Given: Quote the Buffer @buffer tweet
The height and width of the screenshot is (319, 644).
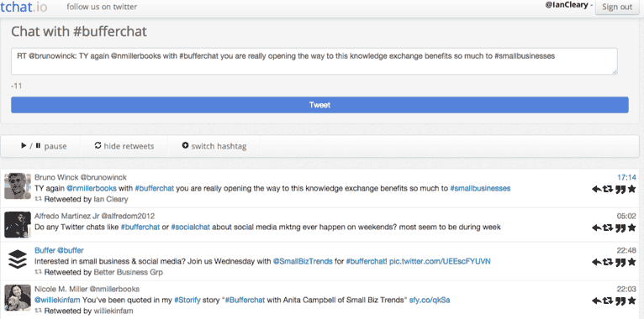Looking at the screenshot, I should [620, 263].
